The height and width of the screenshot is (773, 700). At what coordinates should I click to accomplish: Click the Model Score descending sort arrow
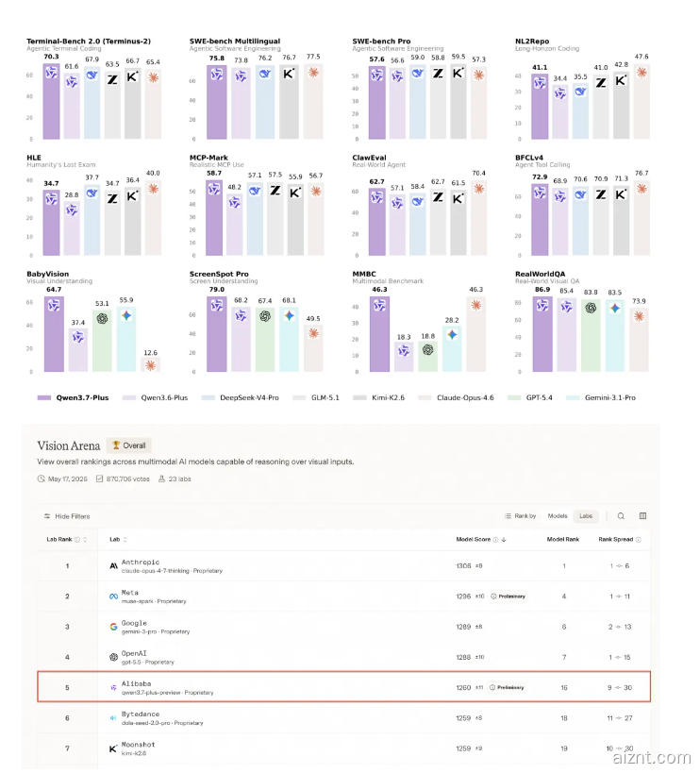point(504,539)
